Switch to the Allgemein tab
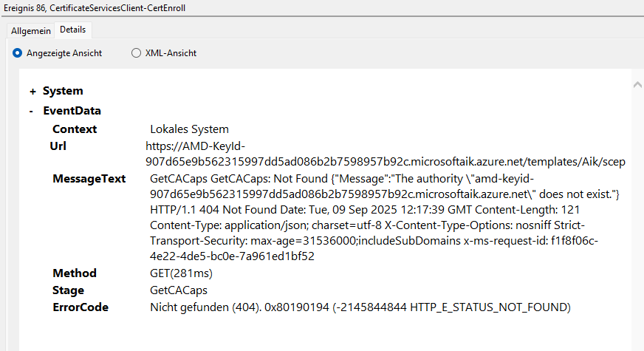644x351 pixels. click(x=30, y=30)
